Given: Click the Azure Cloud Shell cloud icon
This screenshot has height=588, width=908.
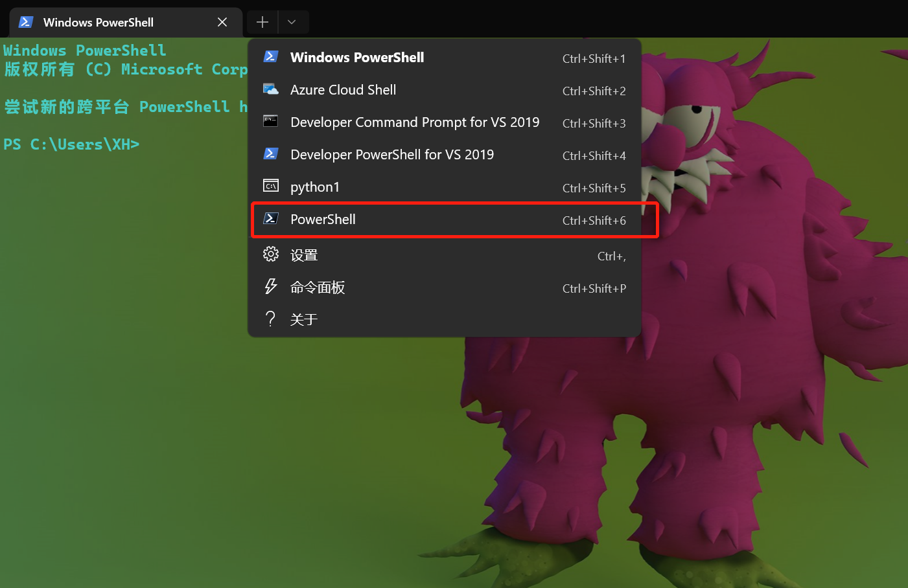Looking at the screenshot, I should (x=271, y=89).
